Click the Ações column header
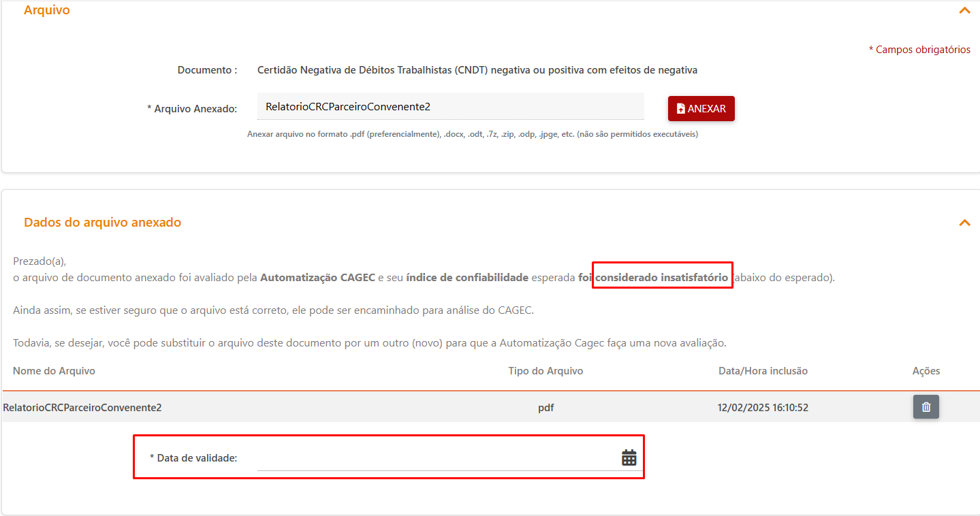The height and width of the screenshot is (516, 980). [x=926, y=371]
